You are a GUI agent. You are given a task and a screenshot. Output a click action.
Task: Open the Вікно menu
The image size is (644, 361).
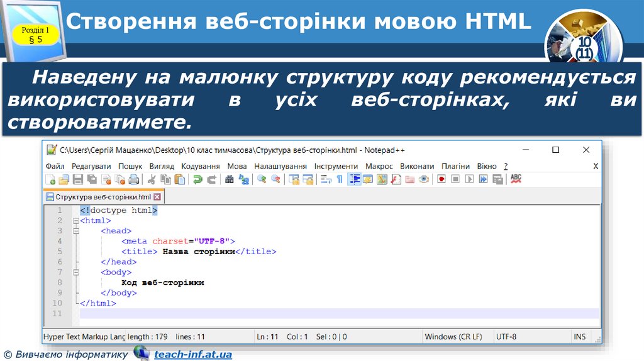pyautogui.click(x=487, y=166)
